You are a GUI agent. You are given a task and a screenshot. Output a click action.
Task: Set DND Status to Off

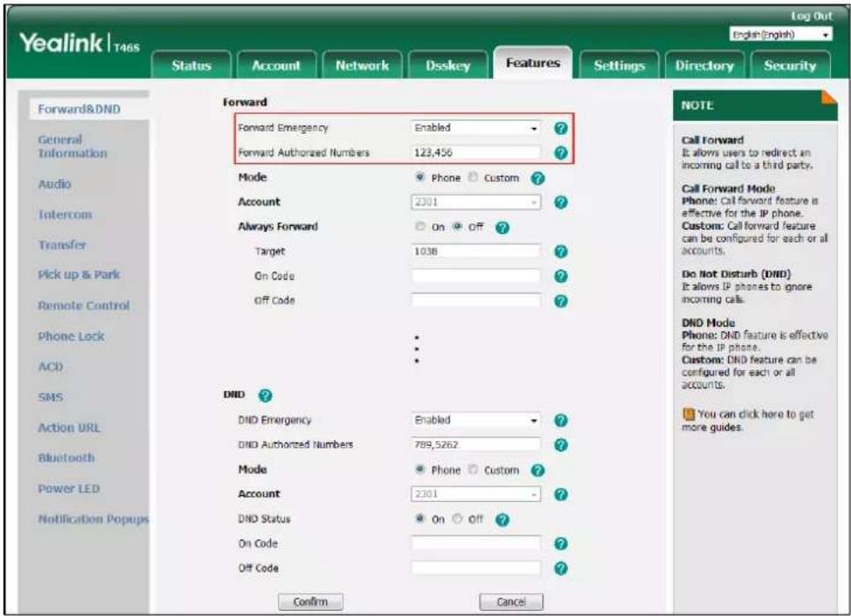(457, 519)
